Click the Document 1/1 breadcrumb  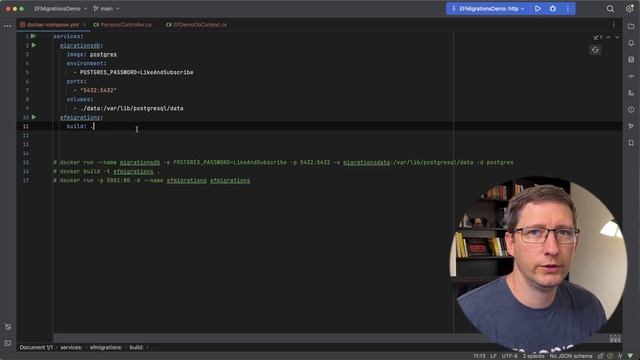[x=36, y=347]
